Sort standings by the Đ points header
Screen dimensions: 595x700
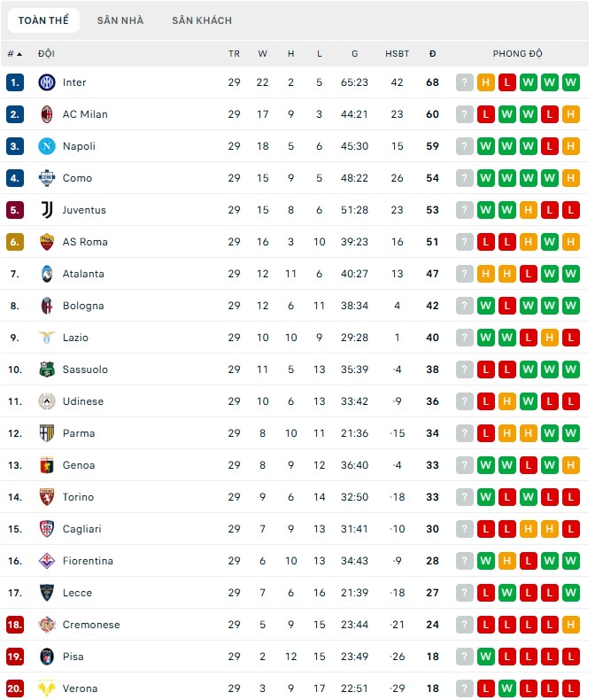[x=432, y=54]
